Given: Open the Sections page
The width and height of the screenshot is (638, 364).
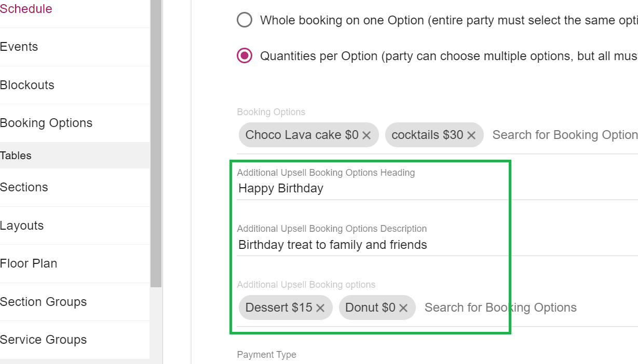Looking at the screenshot, I should [24, 187].
